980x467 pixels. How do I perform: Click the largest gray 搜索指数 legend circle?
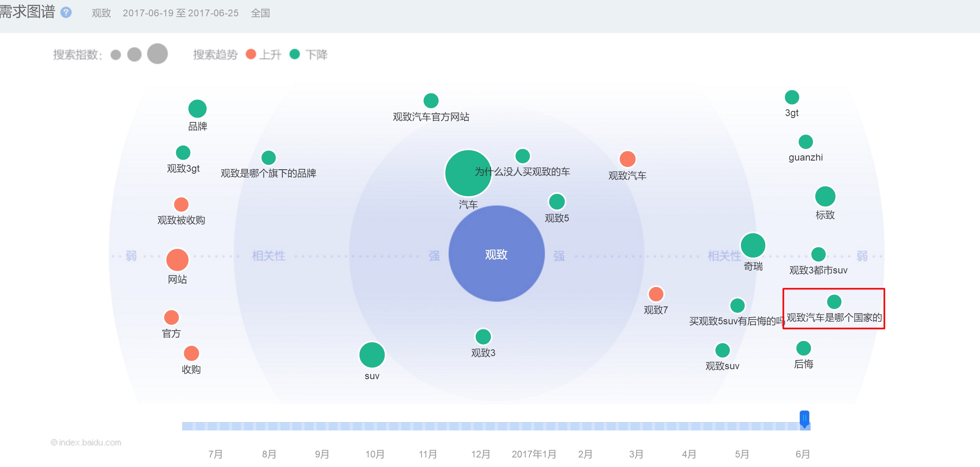157,53
